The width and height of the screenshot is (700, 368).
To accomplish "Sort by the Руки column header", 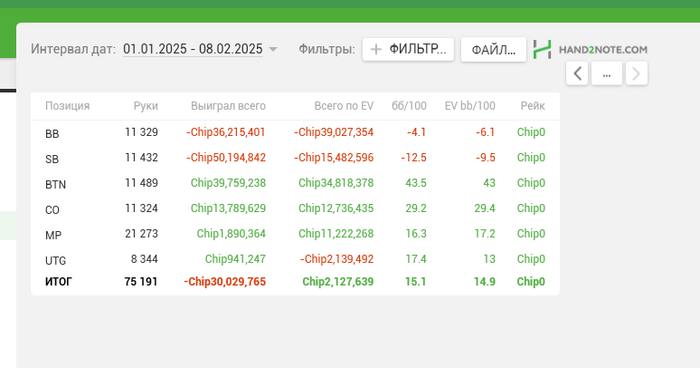I will pyautogui.click(x=146, y=106).
